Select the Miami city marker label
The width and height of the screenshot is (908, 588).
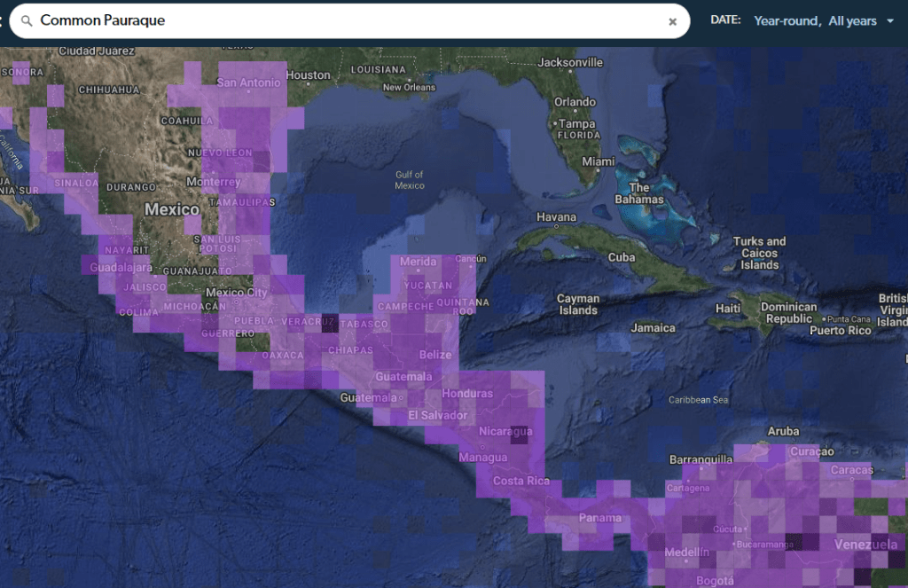(x=599, y=162)
